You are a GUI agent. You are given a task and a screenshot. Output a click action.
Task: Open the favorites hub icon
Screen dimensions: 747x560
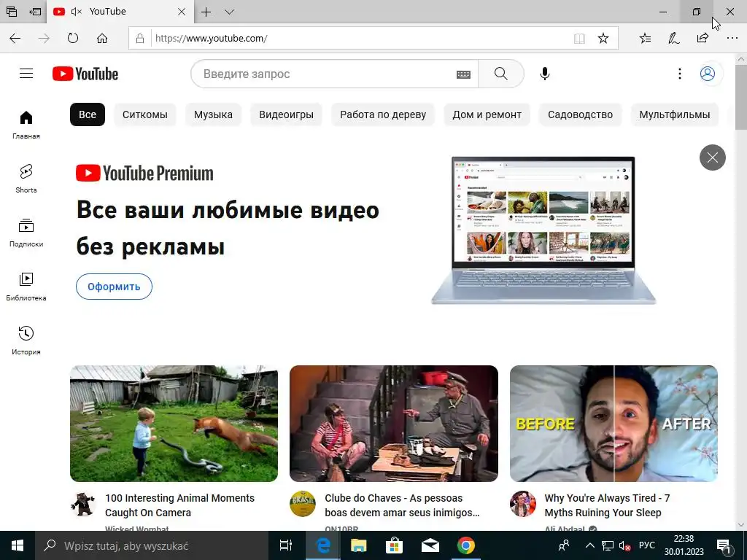[645, 39]
